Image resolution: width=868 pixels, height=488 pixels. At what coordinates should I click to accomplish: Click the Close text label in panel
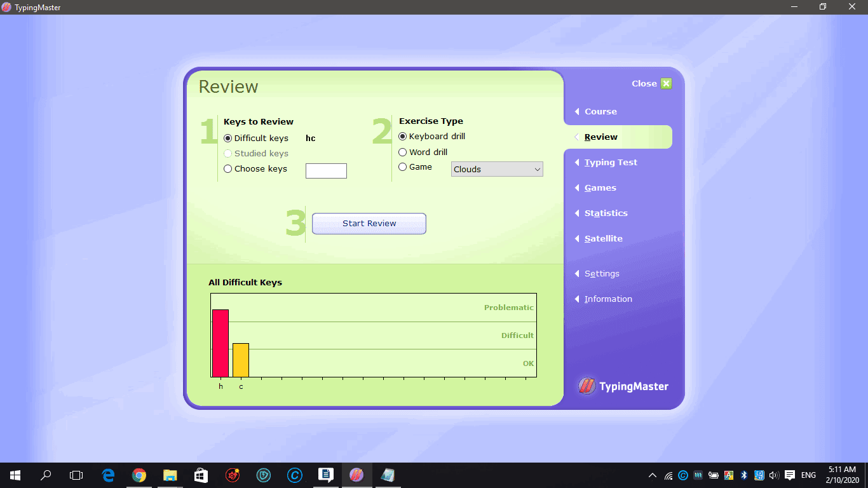coord(644,83)
